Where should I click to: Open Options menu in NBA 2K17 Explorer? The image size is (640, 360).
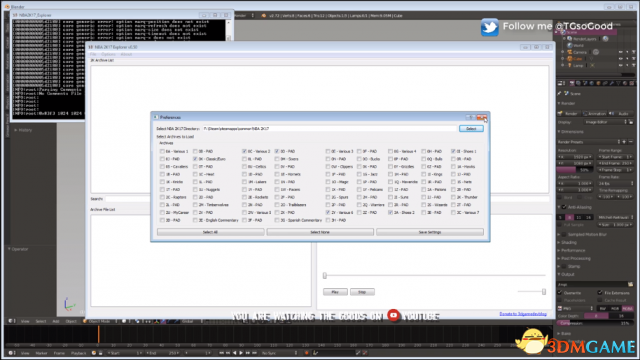108,54
